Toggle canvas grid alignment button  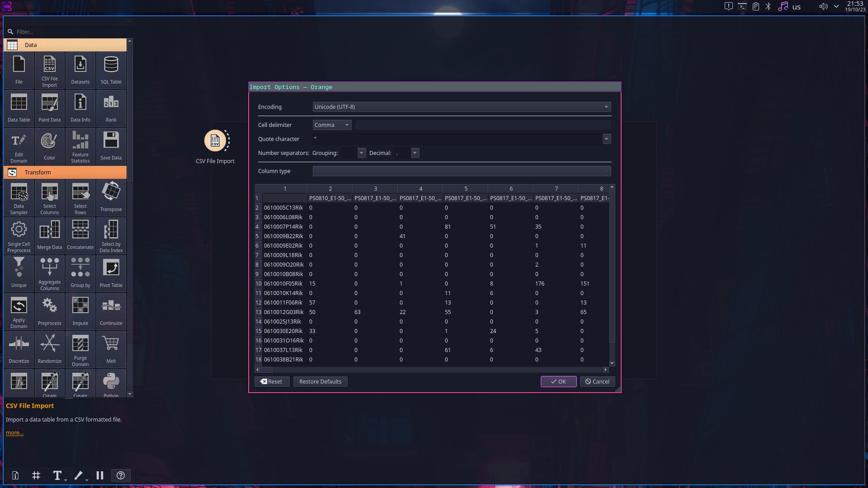tap(36, 475)
